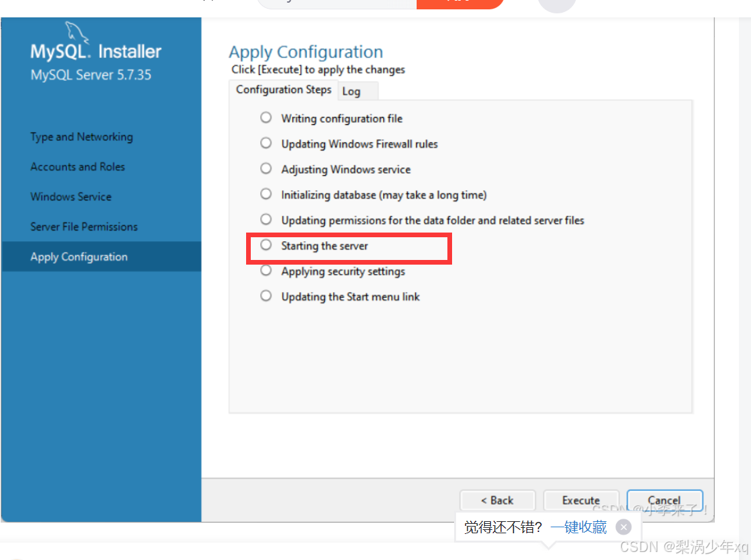Switch to the Log tab
Screen dimensions: 751x560
click(352, 91)
